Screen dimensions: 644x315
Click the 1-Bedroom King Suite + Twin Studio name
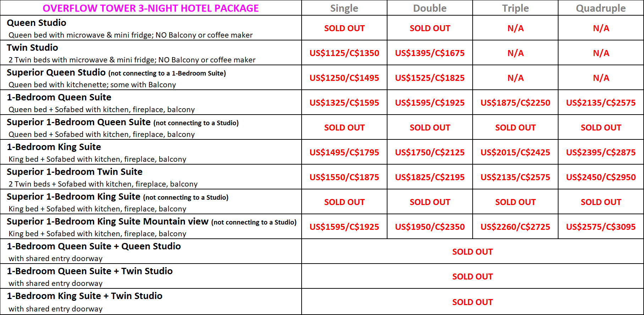pos(84,296)
